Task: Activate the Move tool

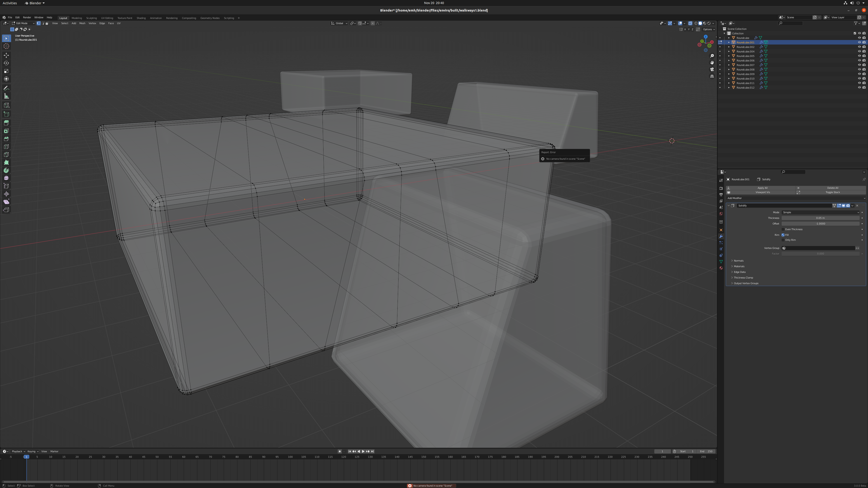Action: (x=6, y=55)
